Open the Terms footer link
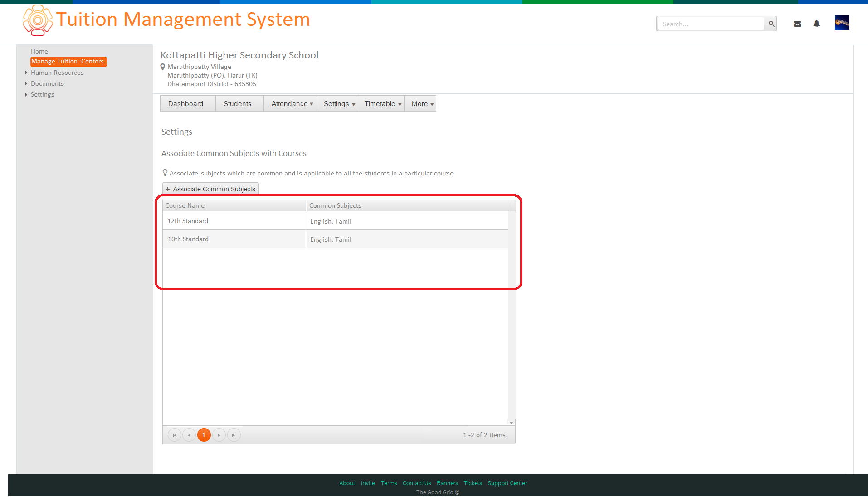This screenshot has width=868, height=497. pos(389,483)
